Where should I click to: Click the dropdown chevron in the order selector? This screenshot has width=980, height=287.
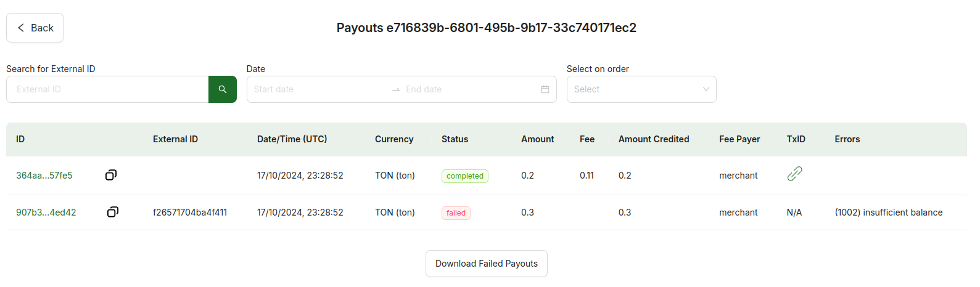coord(706,89)
